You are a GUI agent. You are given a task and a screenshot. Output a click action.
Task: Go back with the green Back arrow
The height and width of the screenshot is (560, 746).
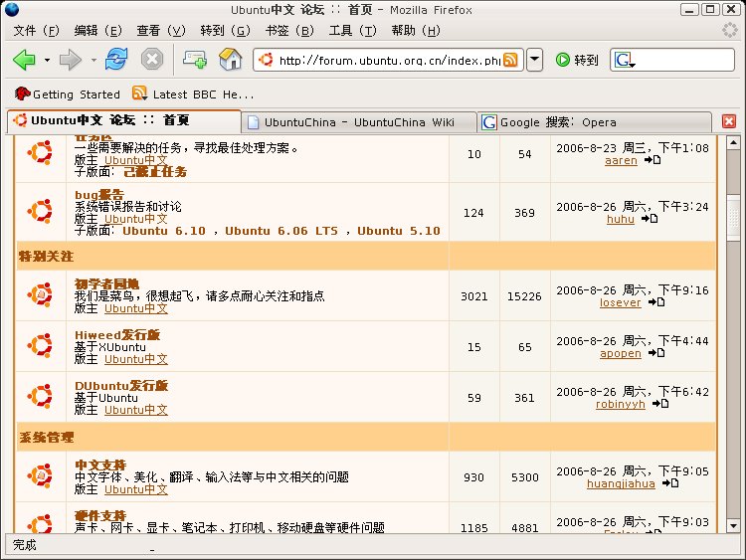click(24, 60)
